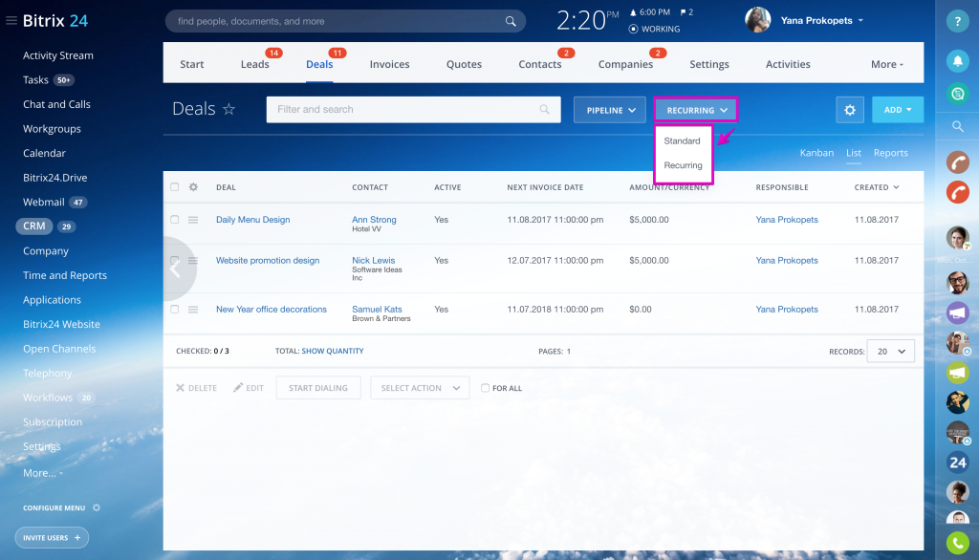Open the green phone dialer icon
979x560 pixels.
pyautogui.click(x=957, y=543)
